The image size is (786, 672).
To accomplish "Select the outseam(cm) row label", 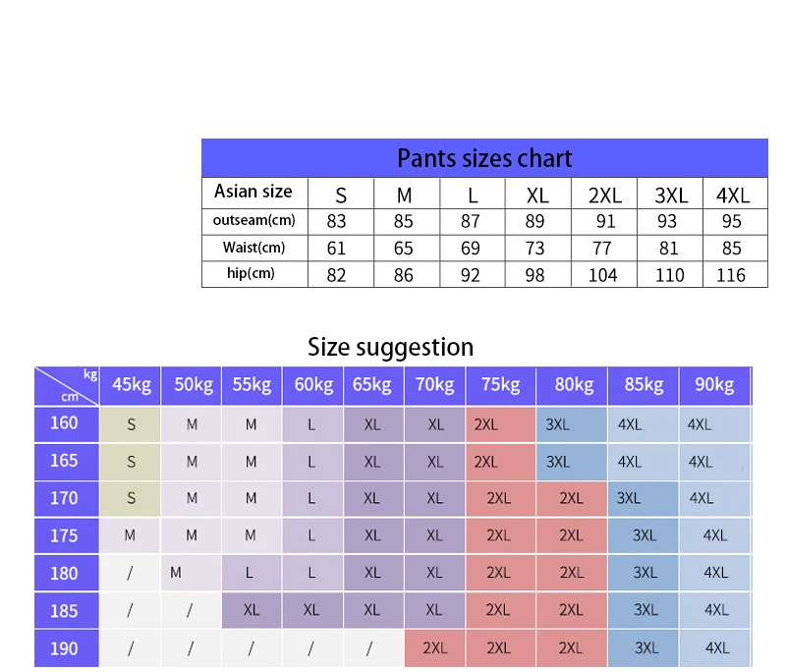I will point(254,221).
